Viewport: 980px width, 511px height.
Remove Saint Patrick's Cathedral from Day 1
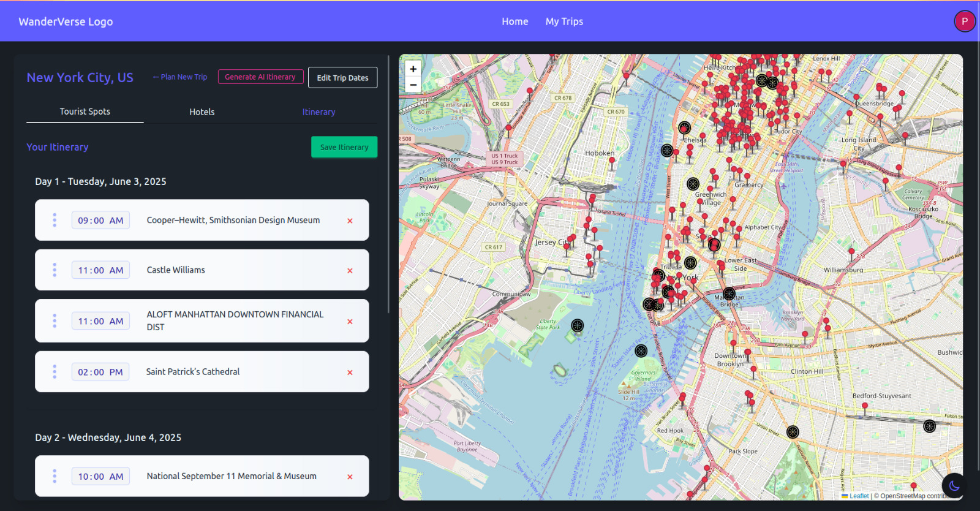pos(350,373)
